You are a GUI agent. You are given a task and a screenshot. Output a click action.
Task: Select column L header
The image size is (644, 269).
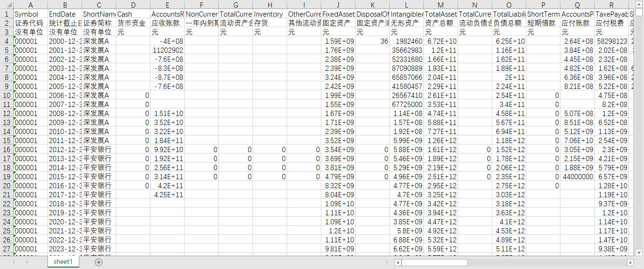tap(406, 5)
